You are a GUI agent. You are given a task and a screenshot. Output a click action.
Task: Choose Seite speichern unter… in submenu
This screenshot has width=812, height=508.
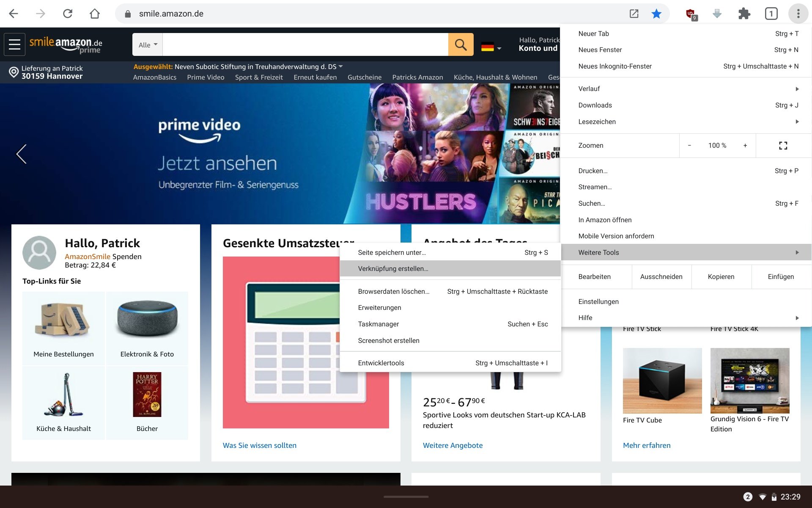450,253
